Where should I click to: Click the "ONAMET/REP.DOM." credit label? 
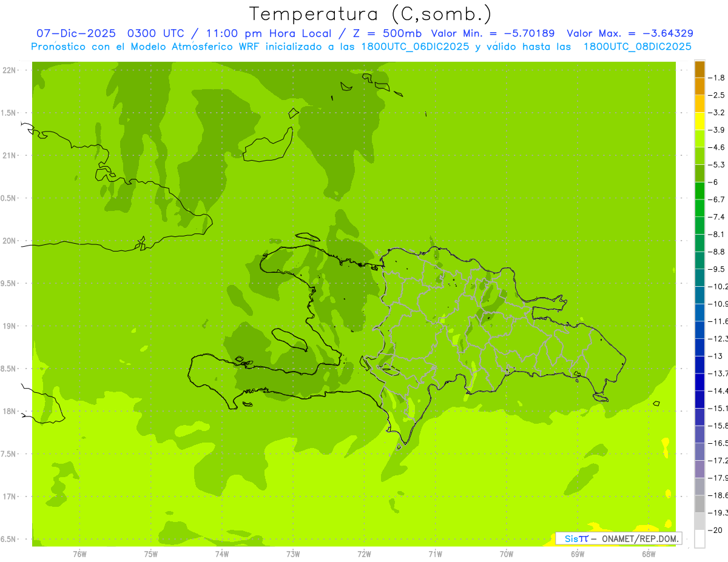pyautogui.click(x=640, y=538)
